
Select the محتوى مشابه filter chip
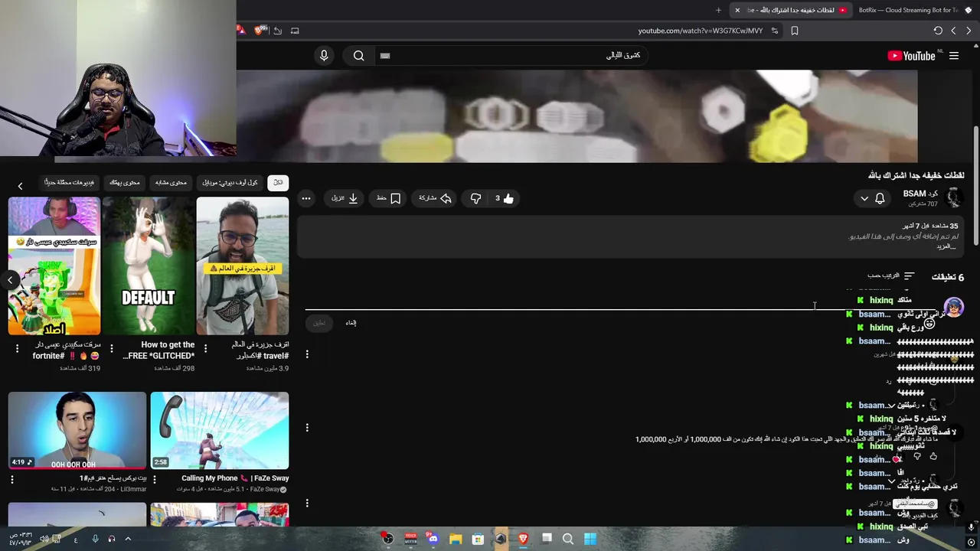coord(171,182)
